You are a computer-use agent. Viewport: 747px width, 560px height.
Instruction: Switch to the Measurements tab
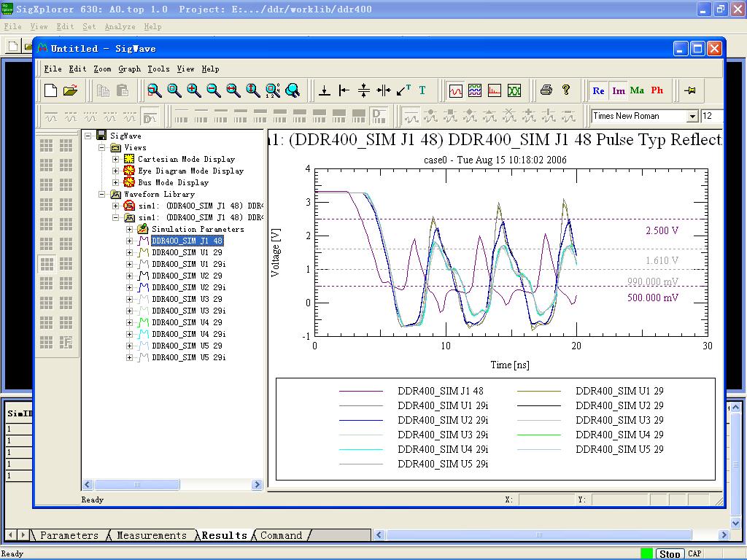(152, 535)
